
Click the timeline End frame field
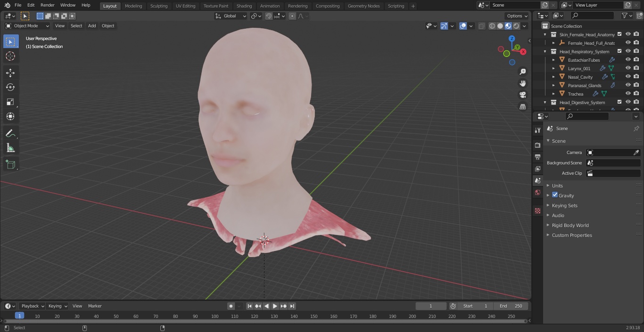(511, 306)
